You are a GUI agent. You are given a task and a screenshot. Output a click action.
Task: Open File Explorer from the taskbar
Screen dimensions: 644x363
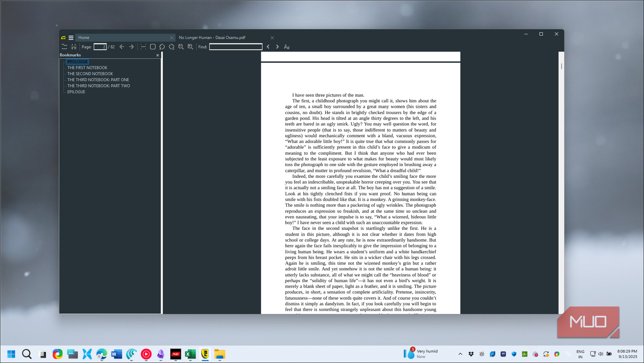tap(219, 354)
